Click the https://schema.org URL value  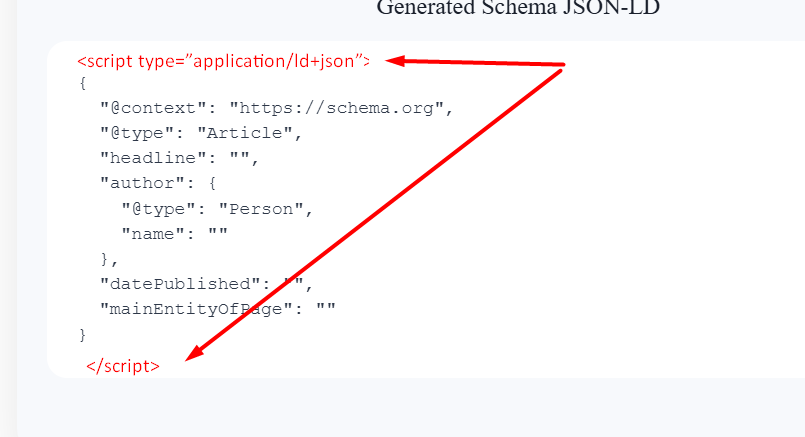pyautogui.click(x=336, y=108)
